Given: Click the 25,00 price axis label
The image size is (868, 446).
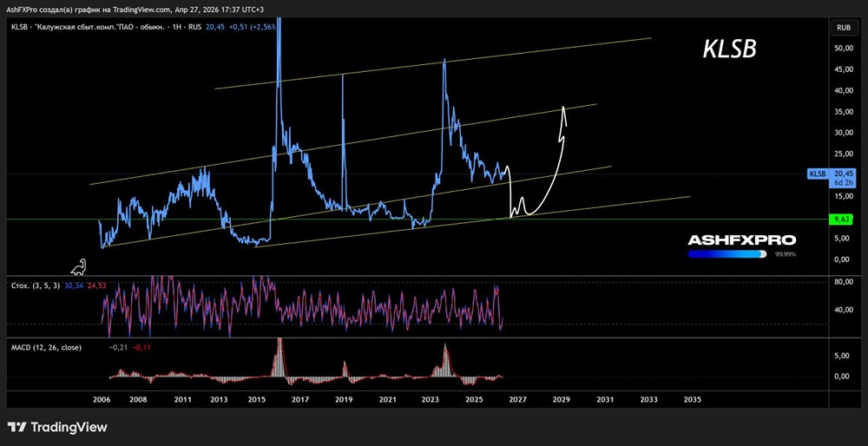Looking at the screenshot, I should [x=843, y=154].
